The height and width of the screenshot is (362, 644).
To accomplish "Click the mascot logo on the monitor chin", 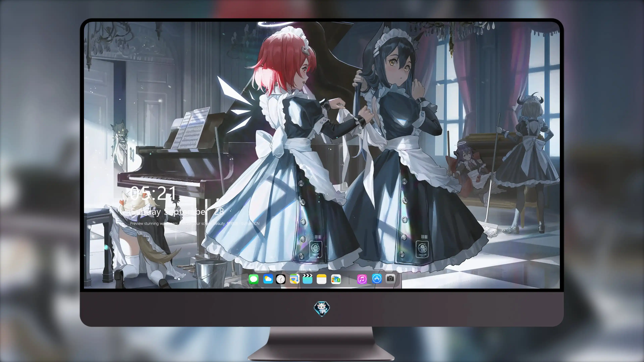I will (x=322, y=309).
